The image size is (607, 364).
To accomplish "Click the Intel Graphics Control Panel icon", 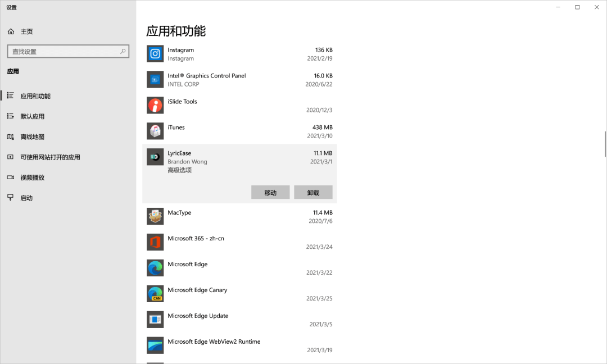I will pos(155,80).
